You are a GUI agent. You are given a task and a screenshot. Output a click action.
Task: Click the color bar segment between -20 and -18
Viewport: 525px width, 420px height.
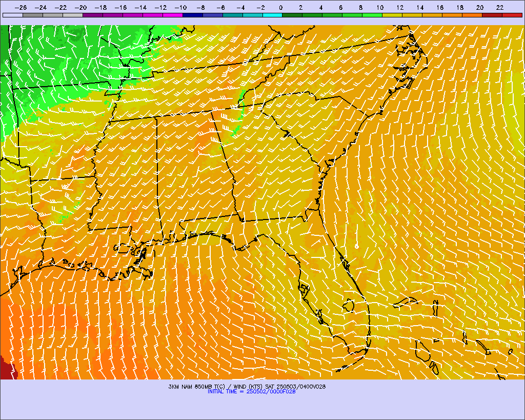click(x=93, y=15)
